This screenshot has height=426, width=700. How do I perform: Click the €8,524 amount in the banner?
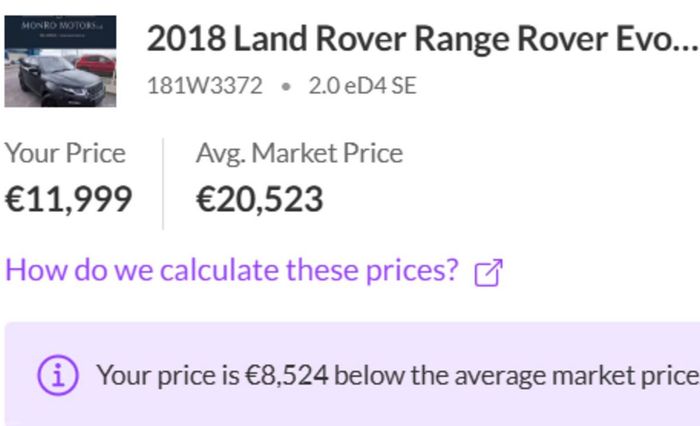(x=287, y=375)
